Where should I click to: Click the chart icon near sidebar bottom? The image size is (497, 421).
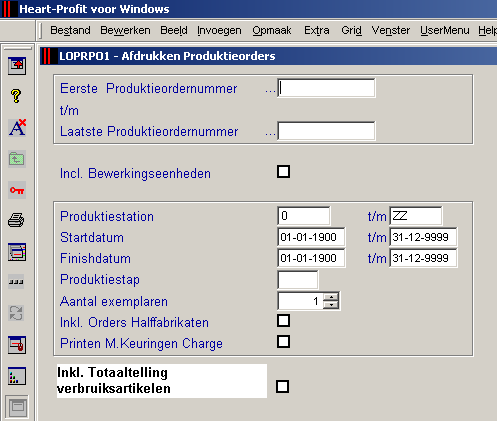17,376
